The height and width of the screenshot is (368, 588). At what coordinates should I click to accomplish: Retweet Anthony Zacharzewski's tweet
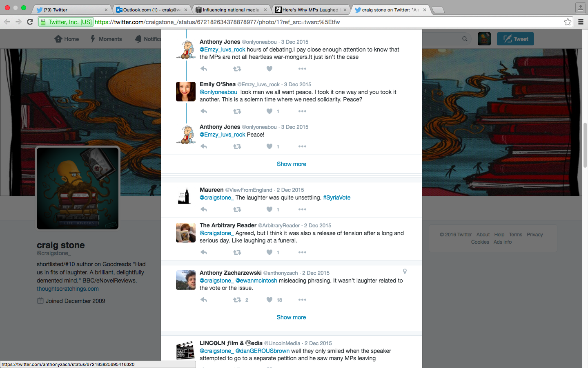tap(237, 300)
